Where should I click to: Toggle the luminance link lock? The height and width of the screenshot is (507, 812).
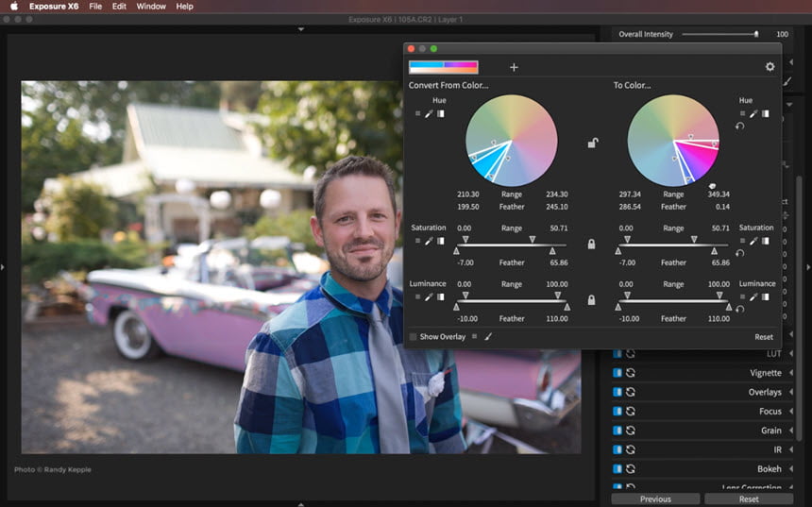click(591, 300)
